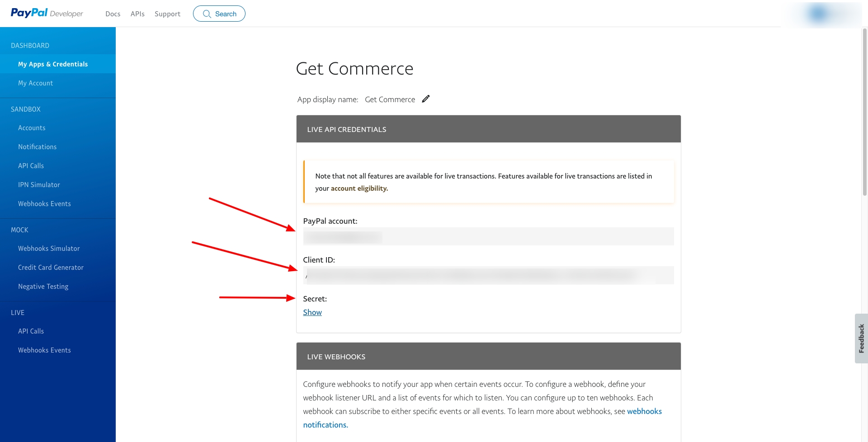Open Sandbox Notifications page
Viewport: 868px width, 442px height.
37,147
